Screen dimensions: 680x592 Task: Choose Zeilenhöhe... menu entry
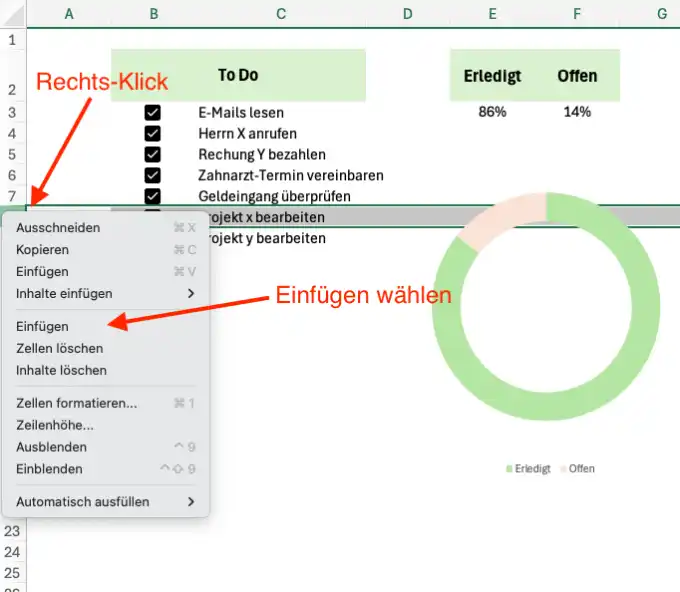(105, 425)
